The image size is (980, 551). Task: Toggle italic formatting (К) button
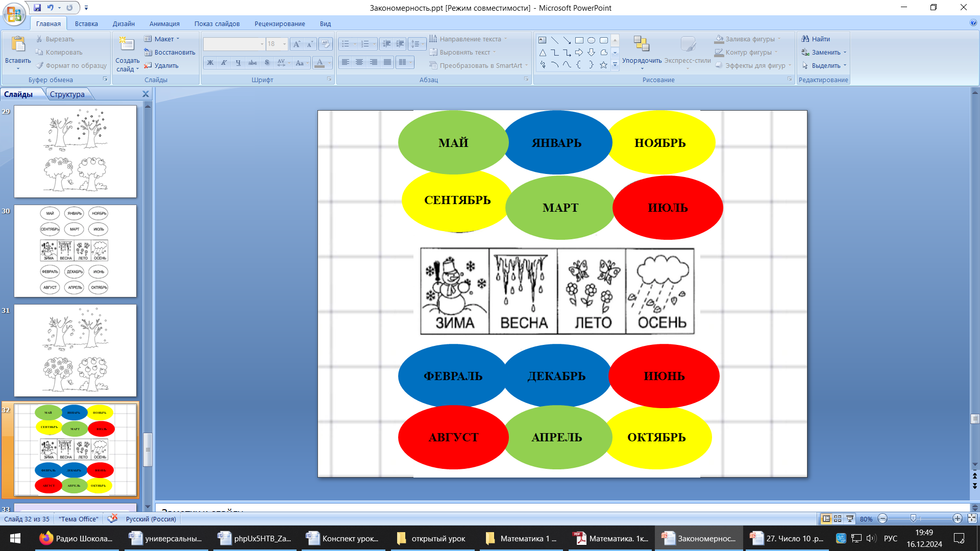224,63
